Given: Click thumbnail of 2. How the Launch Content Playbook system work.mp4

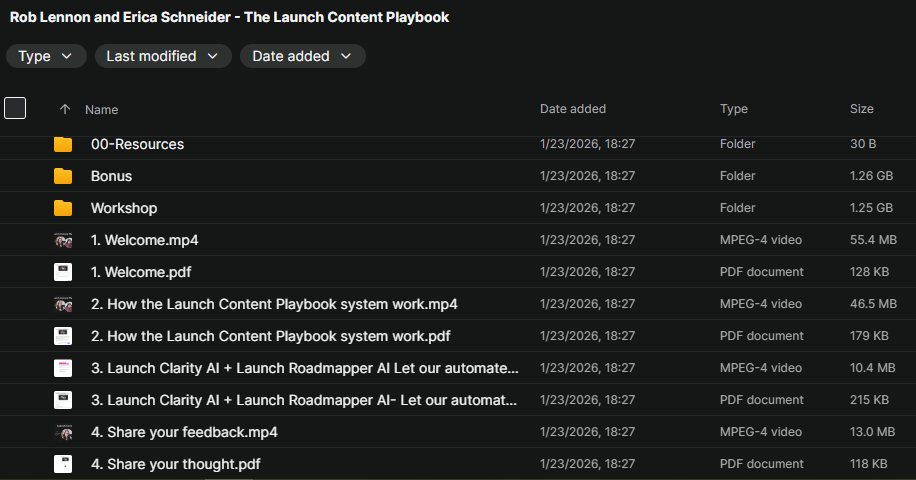Looking at the screenshot, I should click(x=63, y=304).
